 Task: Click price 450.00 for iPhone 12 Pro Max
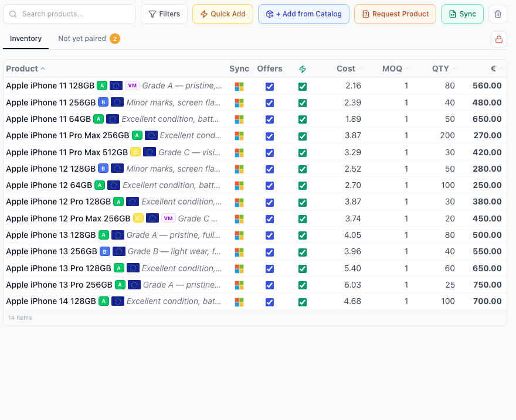point(487,218)
